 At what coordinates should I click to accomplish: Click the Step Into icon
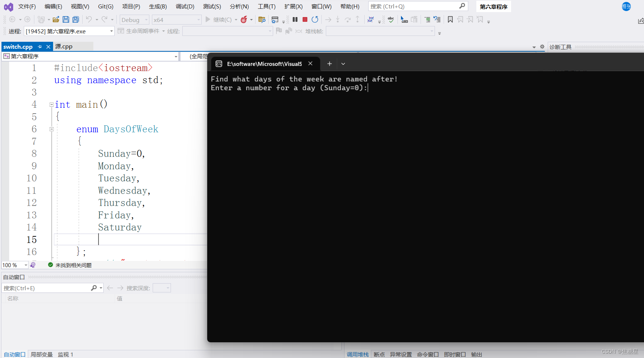pyautogui.click(x=338, y=19)
